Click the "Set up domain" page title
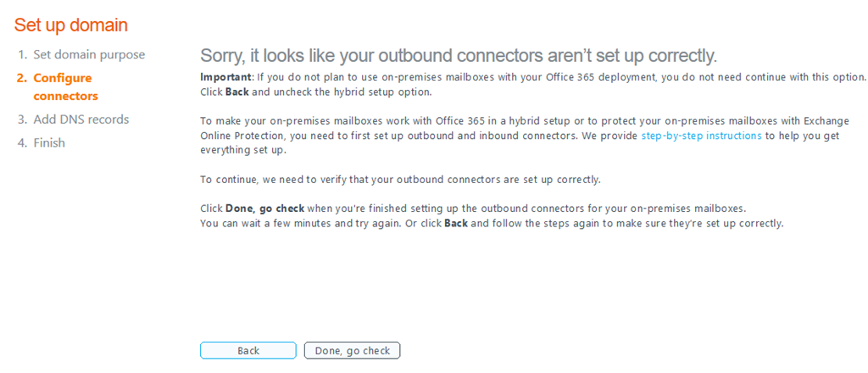Screen dimensions: 868x373 (71, 25)
